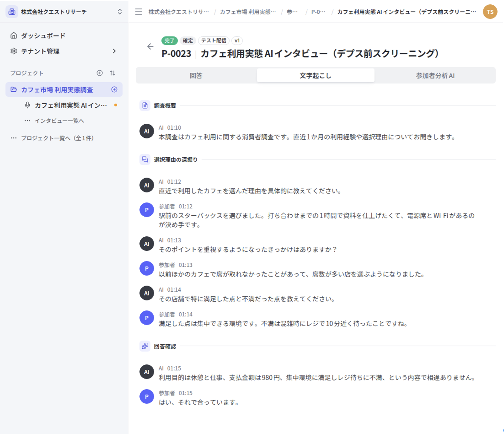The image size is (504, 434).
Task: Sort projects using the up-down arrows icon
Action: pyautogui.click(x=113, y=73)
